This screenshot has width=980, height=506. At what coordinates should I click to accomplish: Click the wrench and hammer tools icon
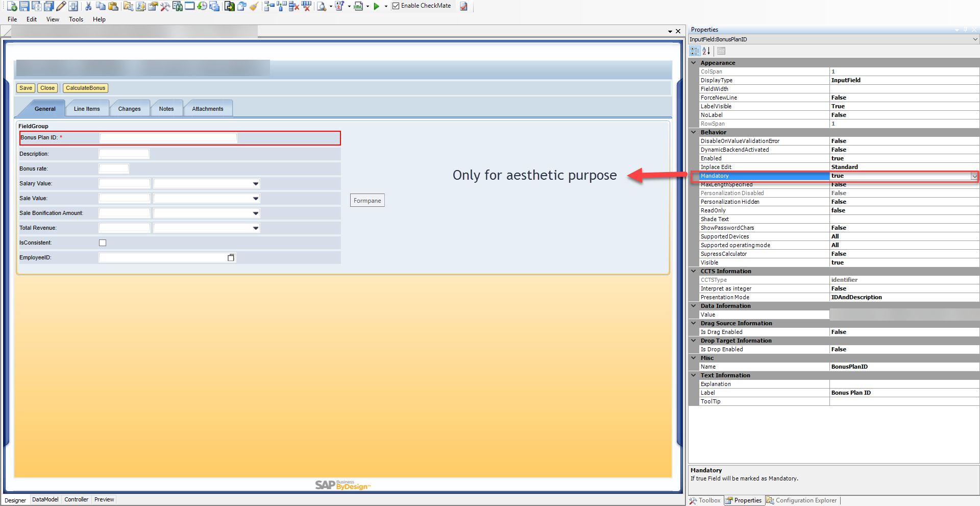click(x=165, y=6)
